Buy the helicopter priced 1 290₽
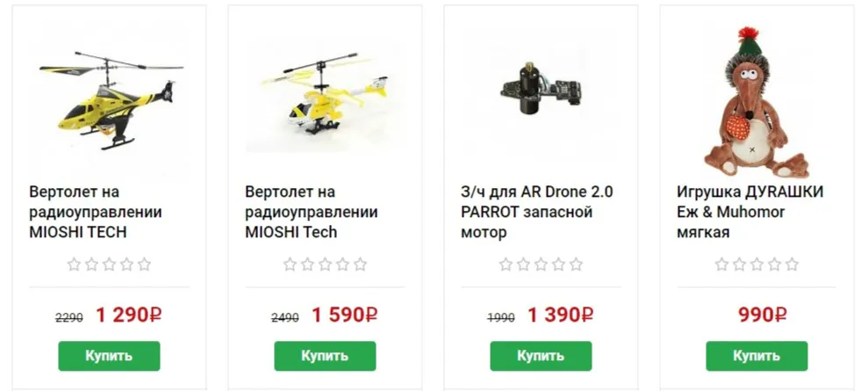 coord(109,356)
